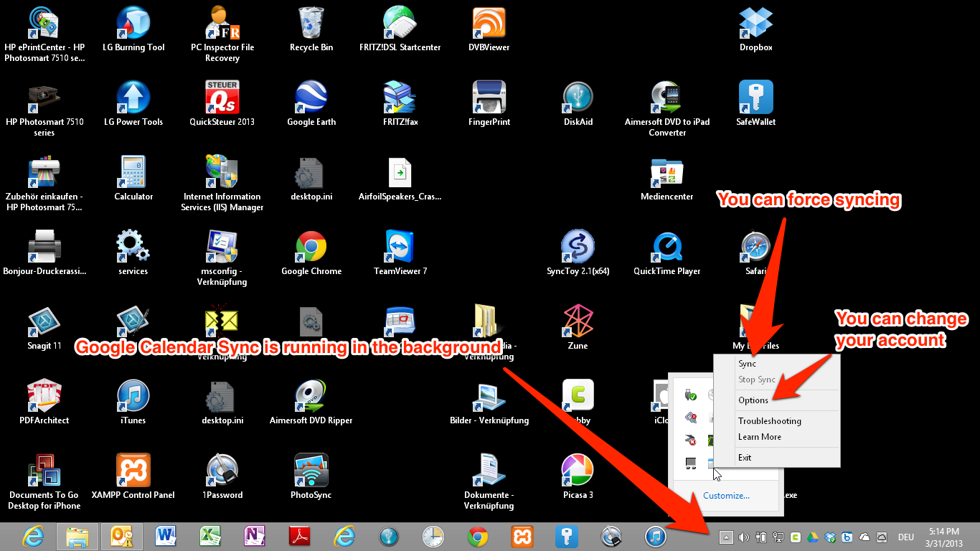Open Word from the taskbar
980x551 pixels.
tap(166, 536)
